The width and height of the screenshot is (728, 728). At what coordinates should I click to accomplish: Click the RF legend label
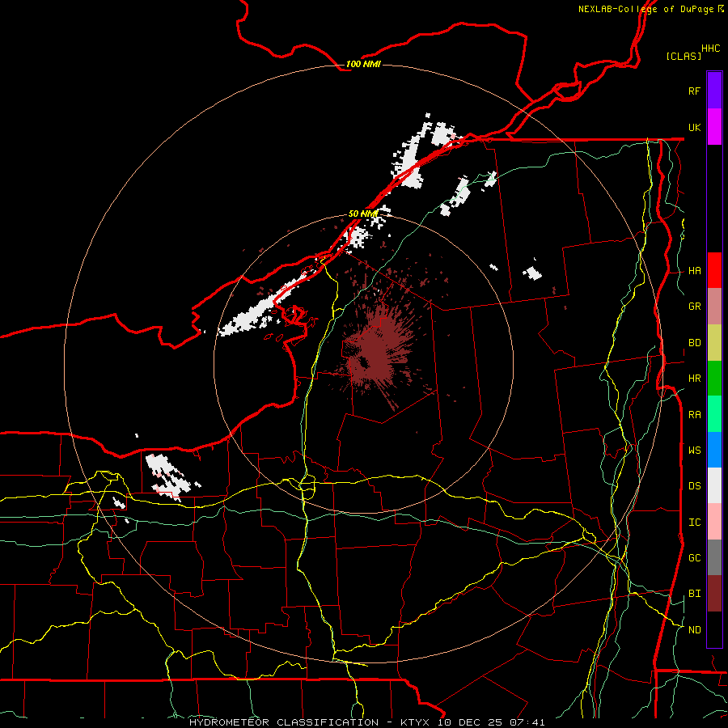tap(695, 91)
